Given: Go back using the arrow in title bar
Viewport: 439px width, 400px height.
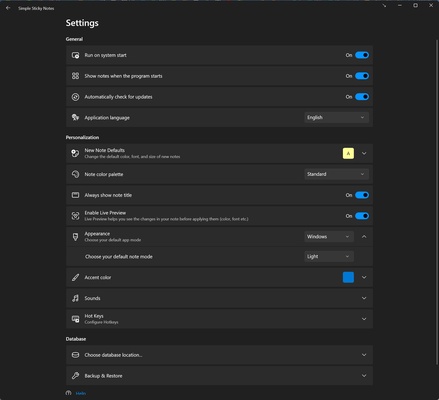Looking at the screenshot, I should (8, 8).
